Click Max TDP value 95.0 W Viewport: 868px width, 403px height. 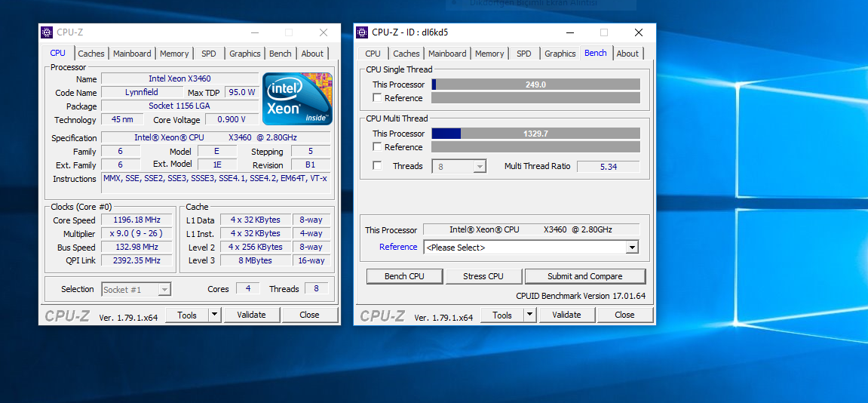click(x=242, y=92)
